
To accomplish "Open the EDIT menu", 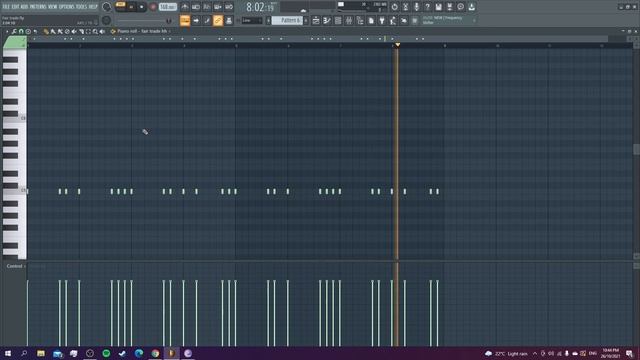I will pos(16,7).
